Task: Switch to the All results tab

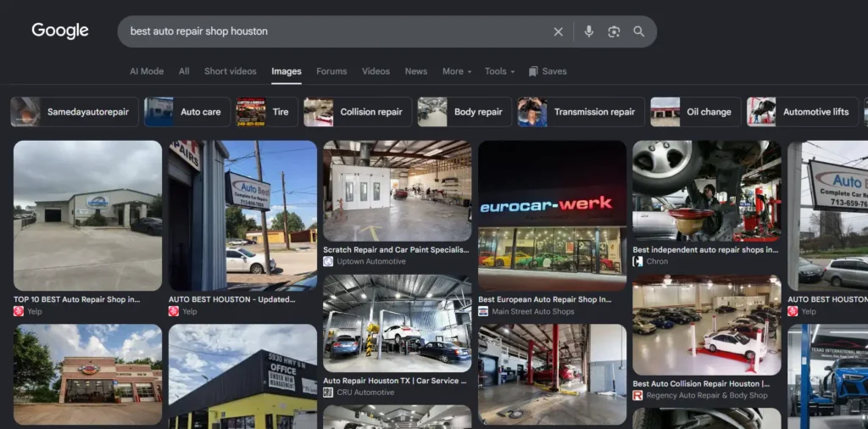Action: point(184,71)
